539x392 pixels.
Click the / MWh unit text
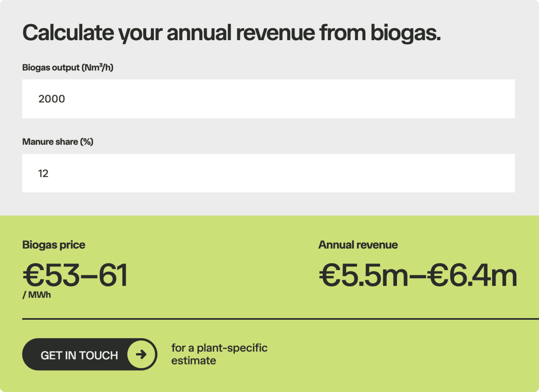point(37,295)
